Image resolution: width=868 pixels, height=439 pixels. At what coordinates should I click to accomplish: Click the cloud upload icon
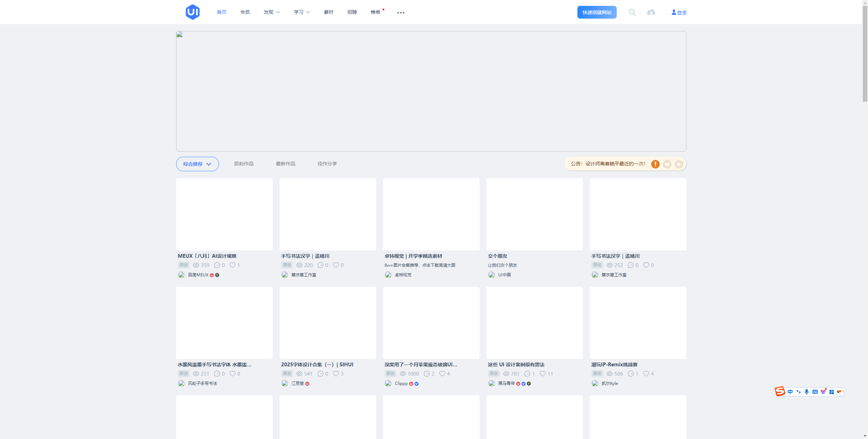651,12
